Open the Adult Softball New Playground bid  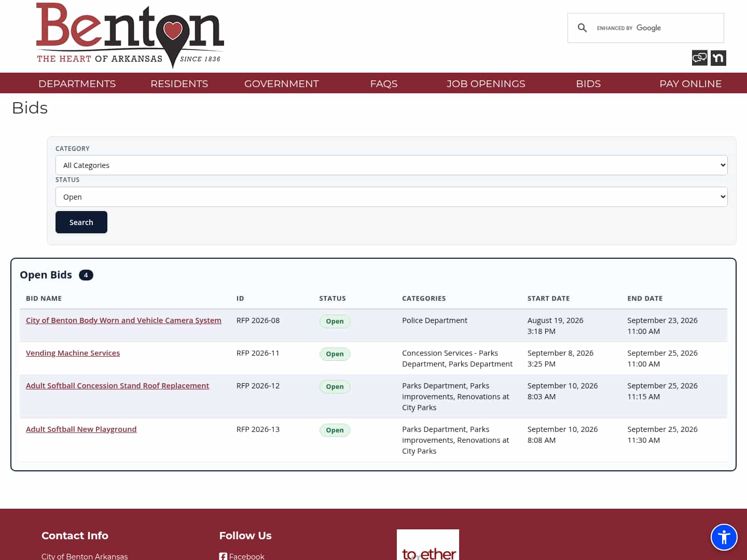(81, 429)
